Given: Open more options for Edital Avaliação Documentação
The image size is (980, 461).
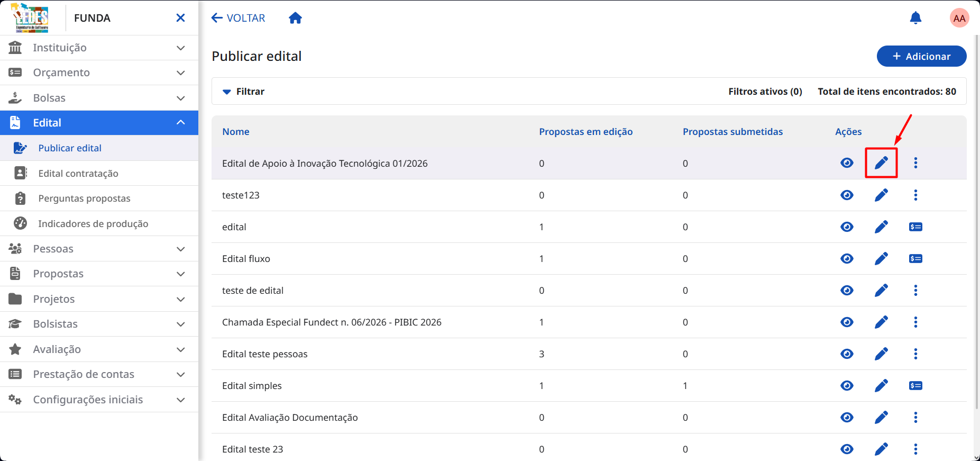Looking at the screenshot, I should (x=915, y=418).
